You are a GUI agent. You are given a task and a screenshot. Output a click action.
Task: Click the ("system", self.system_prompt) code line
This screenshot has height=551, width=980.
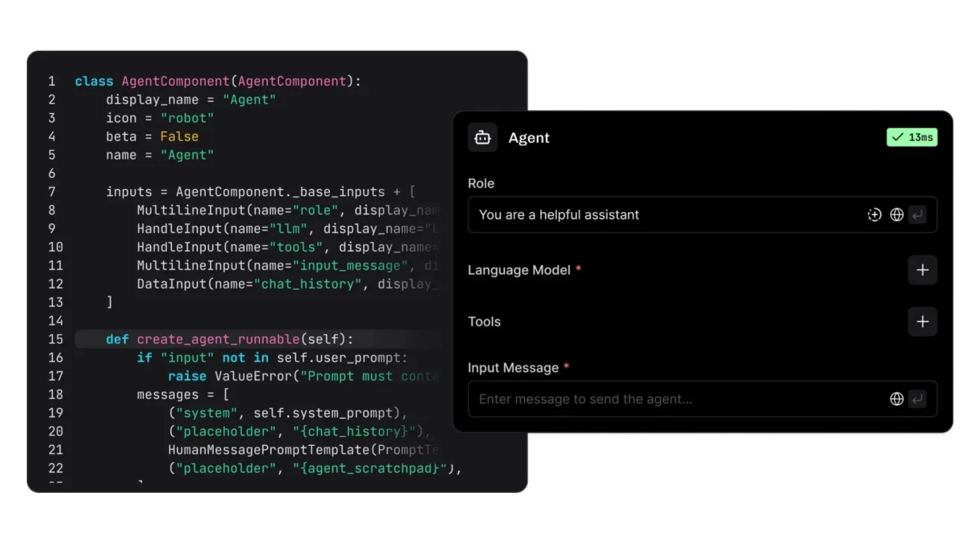tap(288, 413)
